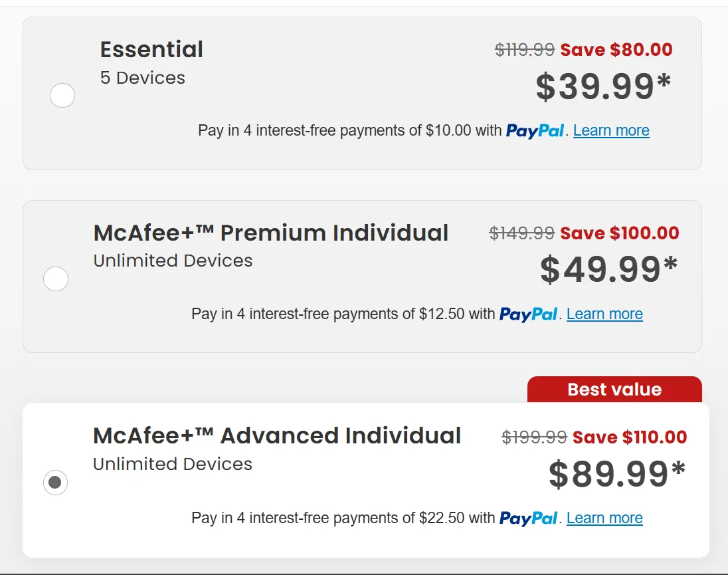728x575 pixels.
Task: Click the red Best value badge
Action: pos(614,390)
